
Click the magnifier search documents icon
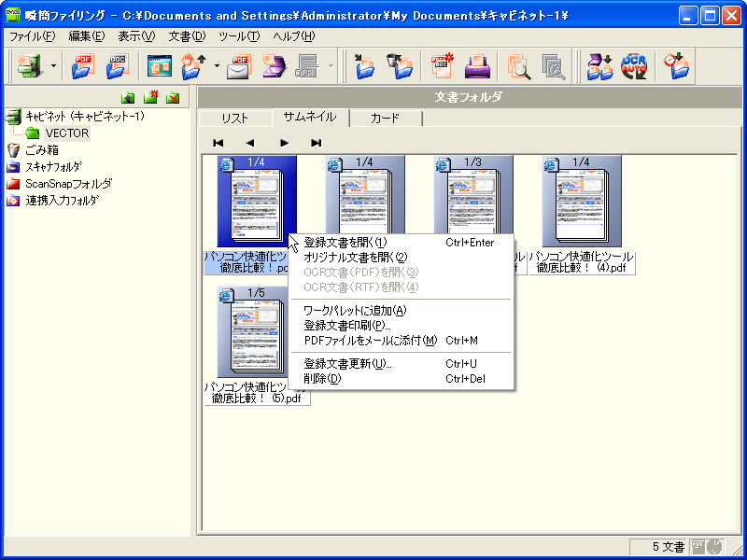[519, 66]
